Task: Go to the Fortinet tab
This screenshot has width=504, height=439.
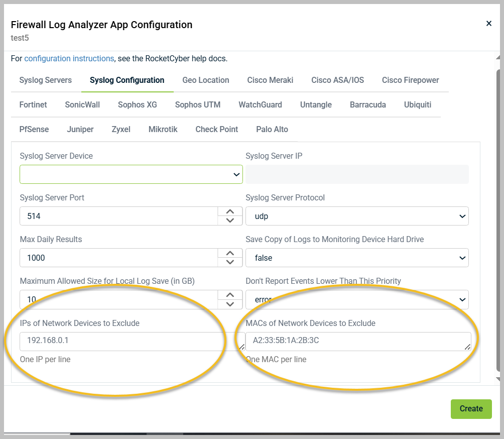Action: [x=33, y=105]
